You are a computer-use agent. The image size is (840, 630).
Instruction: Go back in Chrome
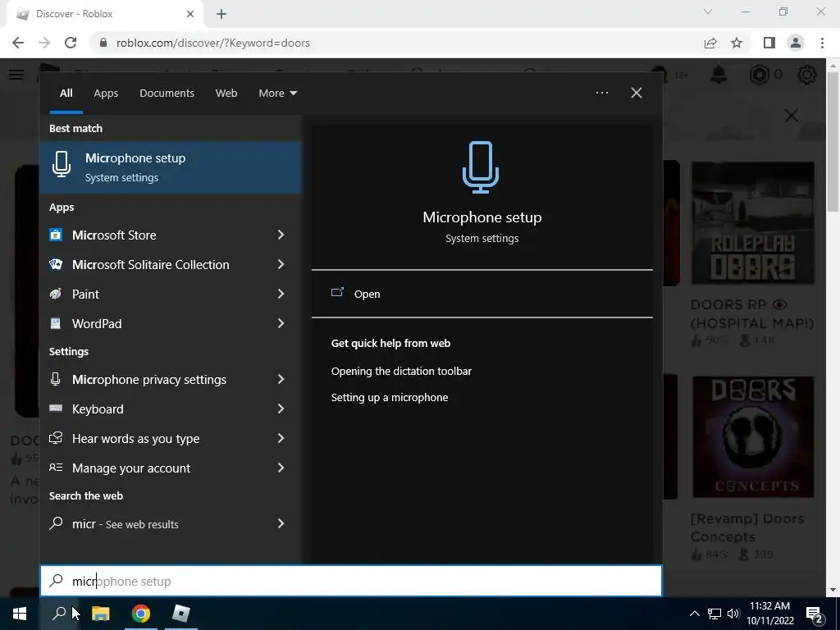pos(18,43)
